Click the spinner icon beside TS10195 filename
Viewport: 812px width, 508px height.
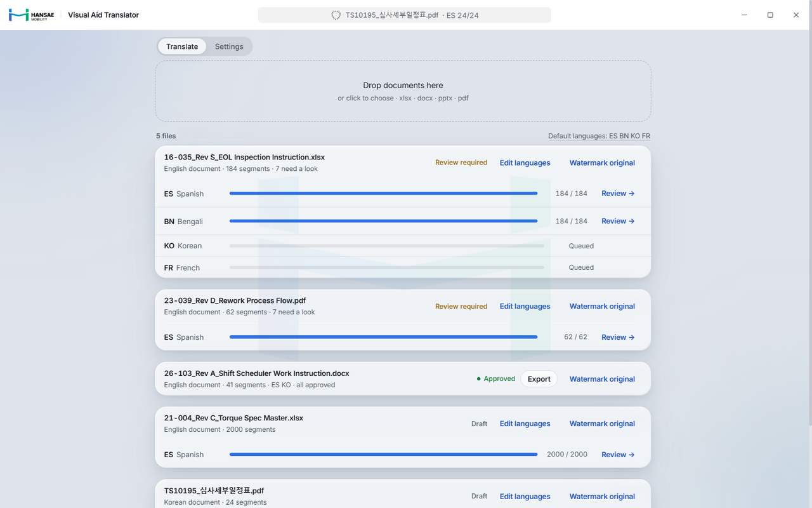pyautogui.click(x=336, y=15)
